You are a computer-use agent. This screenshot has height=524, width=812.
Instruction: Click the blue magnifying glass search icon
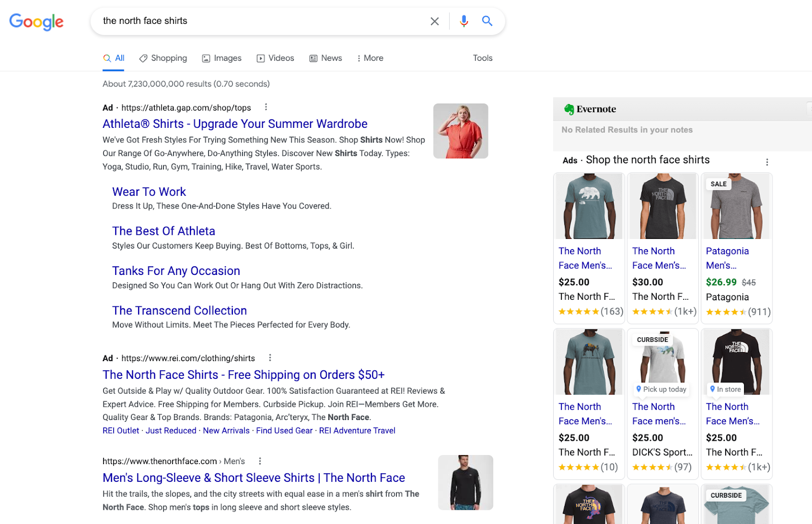click(487, 21)
